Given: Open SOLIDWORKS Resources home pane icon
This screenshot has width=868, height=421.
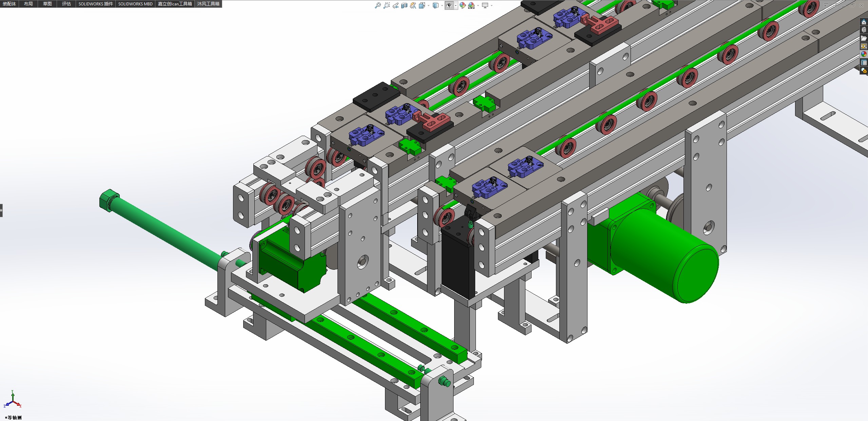Looking at the screenshot, I should tap(864, 22).
